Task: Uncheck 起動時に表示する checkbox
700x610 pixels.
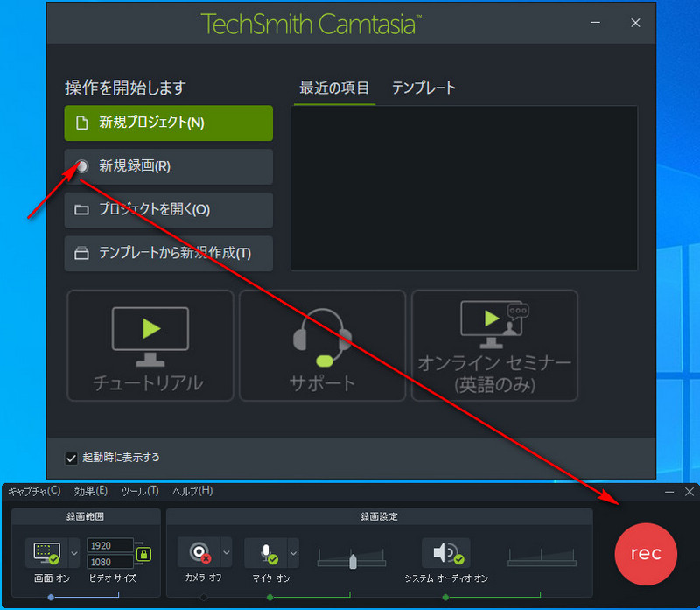Action: [72, 459]
